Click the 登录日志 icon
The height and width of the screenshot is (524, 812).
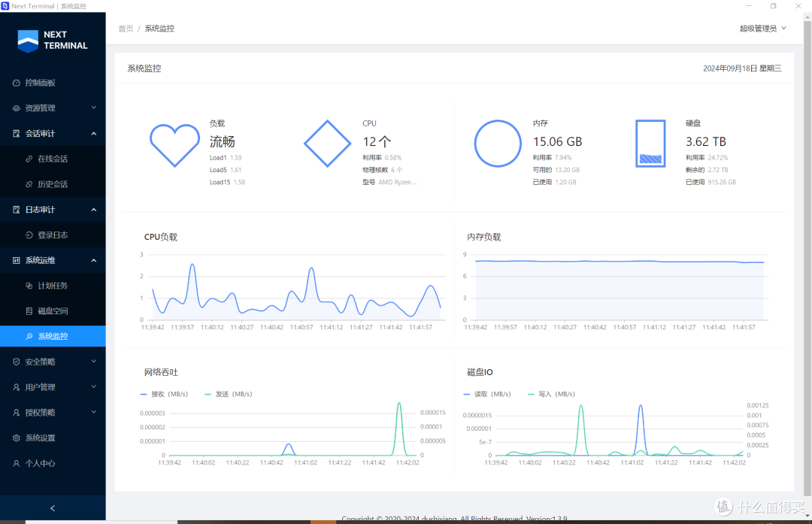pyautogui.click(x=29, y=235)
